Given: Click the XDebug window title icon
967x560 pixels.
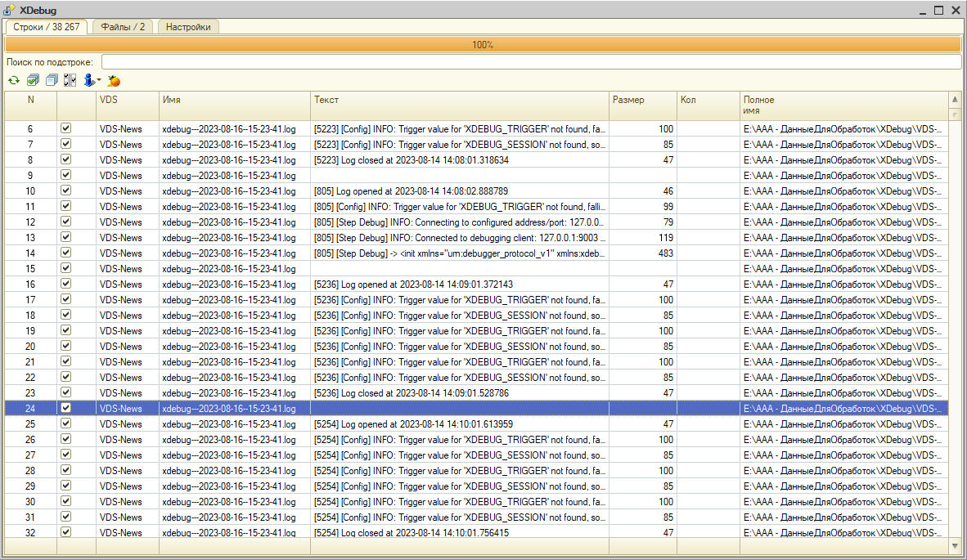Looking at the screenshot, I should tap(10, 10).
